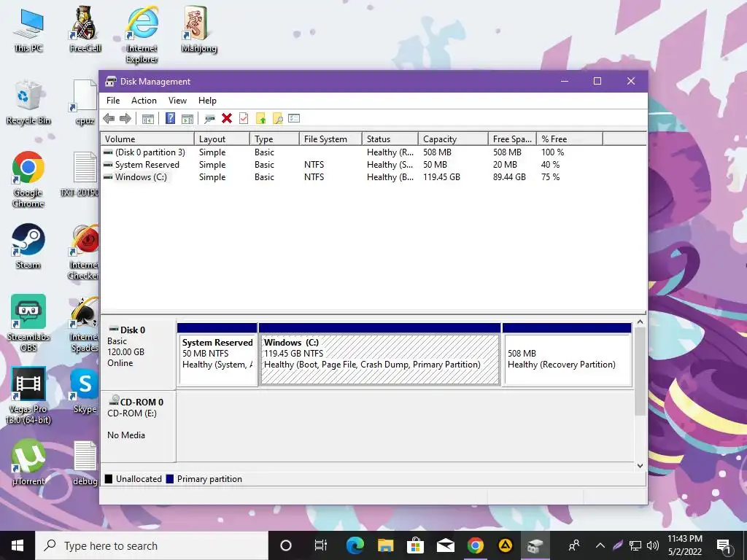Select the CD-ROM 0 label panel
This screenshot has width=747, height=560.
(138, 427)
